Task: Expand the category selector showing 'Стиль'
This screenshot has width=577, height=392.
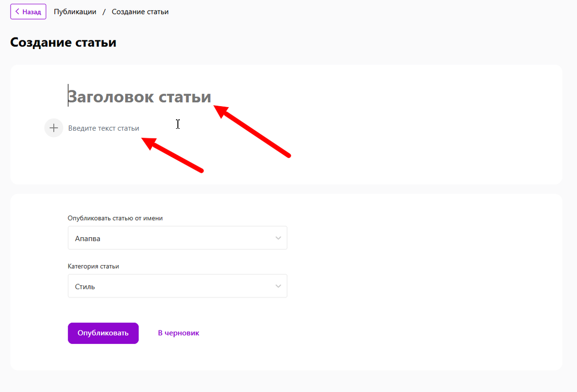Action: 177,285
